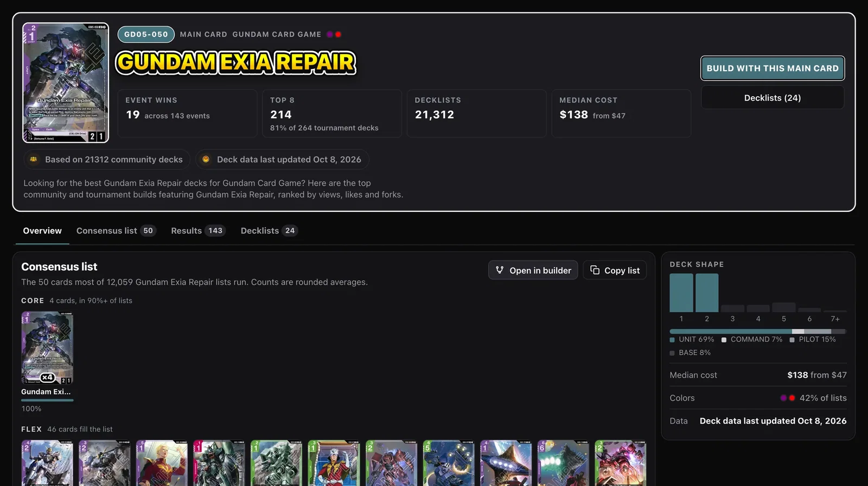Click the fork icon in Open in builder
868x486 pixels.
pos(500,270)
